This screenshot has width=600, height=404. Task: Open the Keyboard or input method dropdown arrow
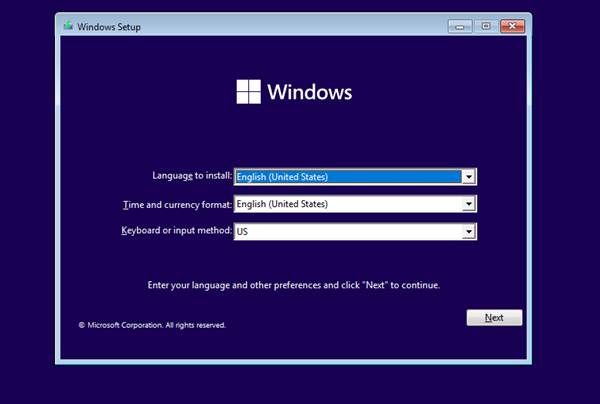469,231
